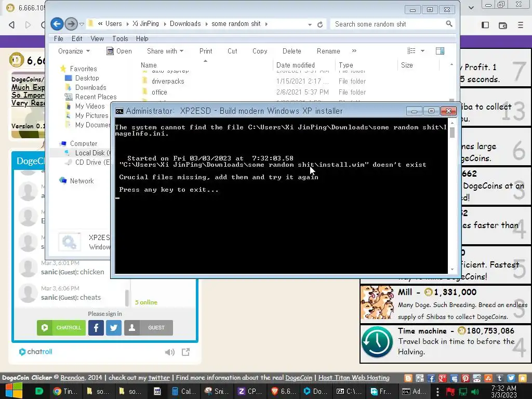Screen dimensions: 532x399
Task: Expand the Organize dropdown
Action: point(74,51)
